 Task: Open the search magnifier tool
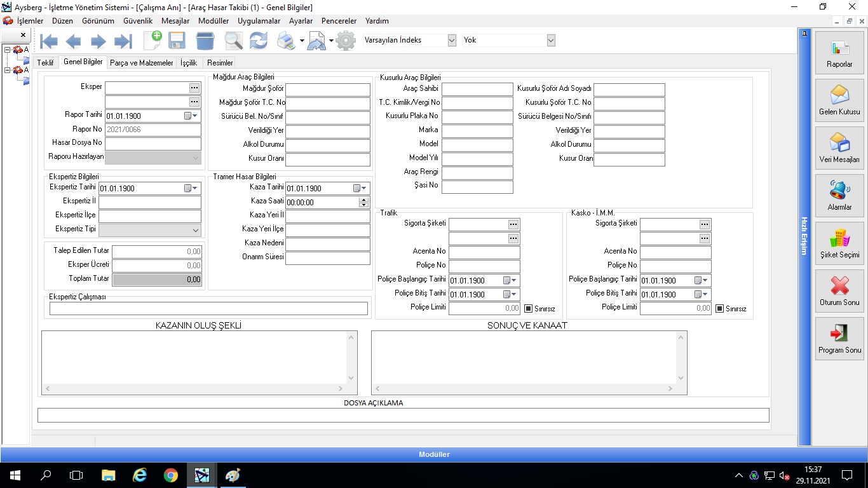tap(233, 41)
